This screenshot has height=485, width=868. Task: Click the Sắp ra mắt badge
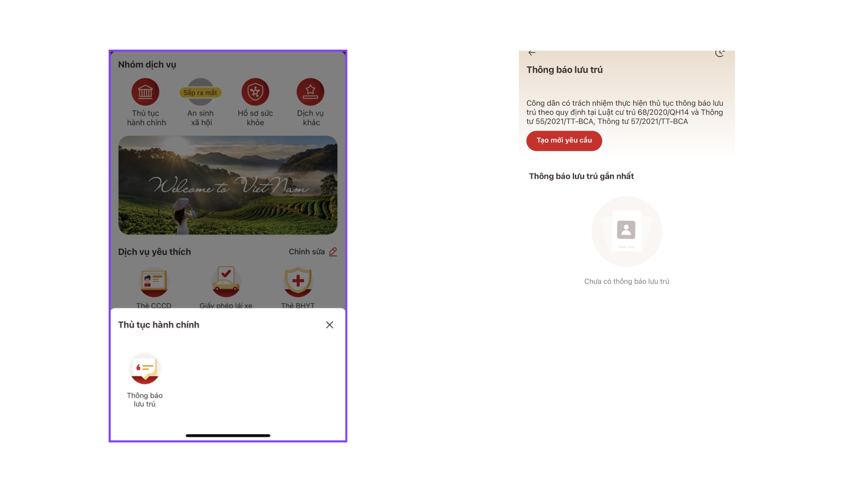[x=200, y=93]
